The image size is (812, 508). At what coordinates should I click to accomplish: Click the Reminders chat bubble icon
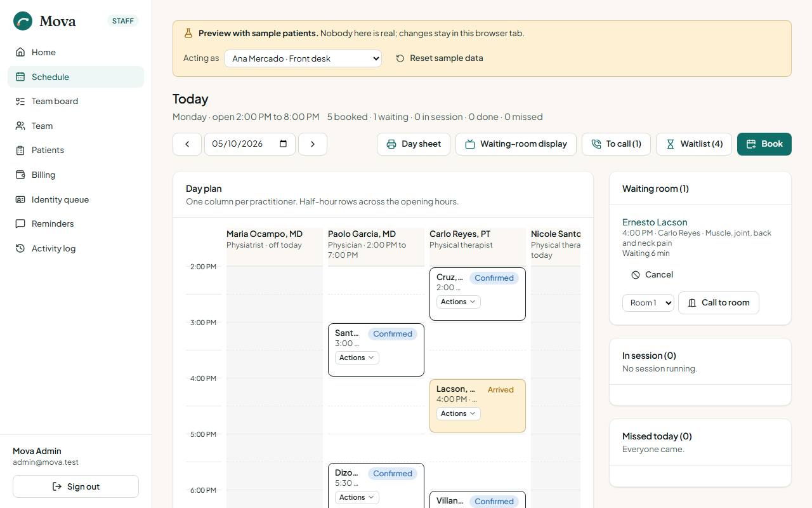coord(20,224)
